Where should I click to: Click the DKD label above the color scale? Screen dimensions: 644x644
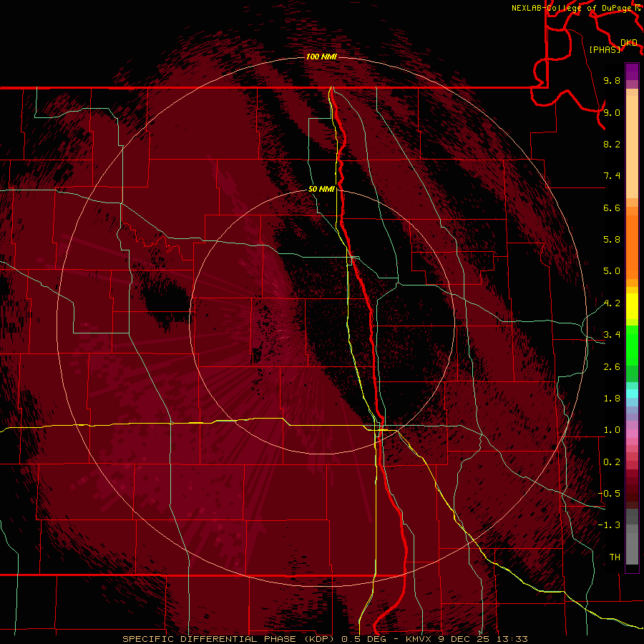629,43
